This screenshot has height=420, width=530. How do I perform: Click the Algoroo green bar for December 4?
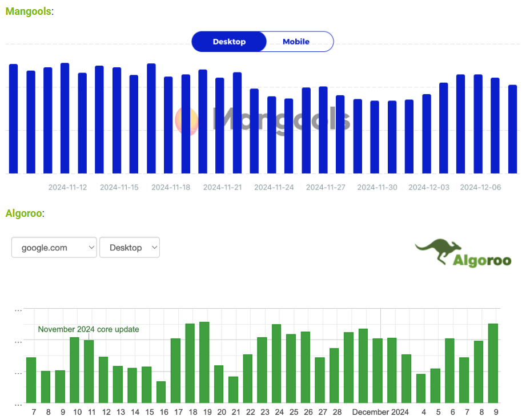tap(421, 389)
